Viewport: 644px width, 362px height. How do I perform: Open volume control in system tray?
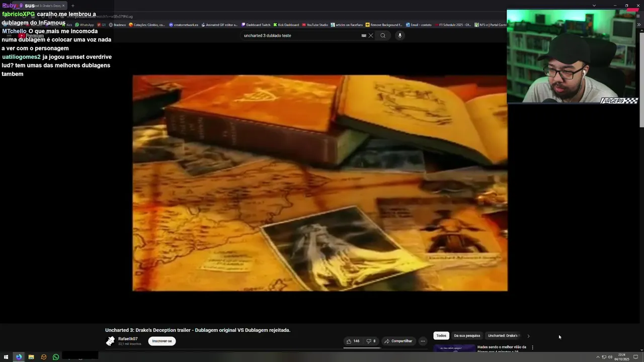(610, 357)
